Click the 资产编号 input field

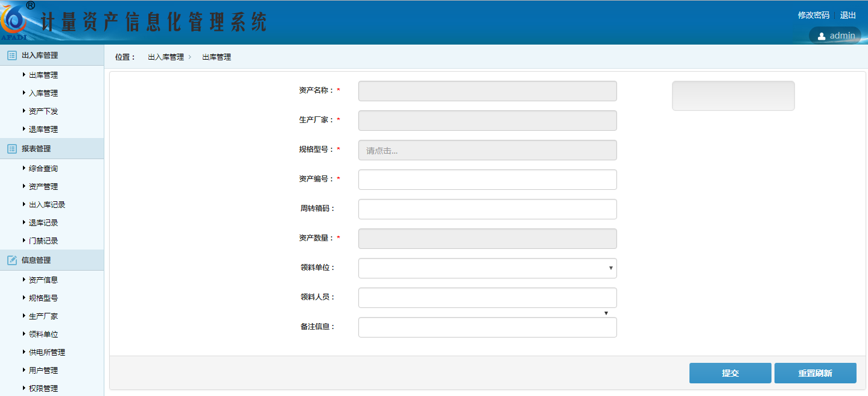pyautogui.click(x=487, y=180)
